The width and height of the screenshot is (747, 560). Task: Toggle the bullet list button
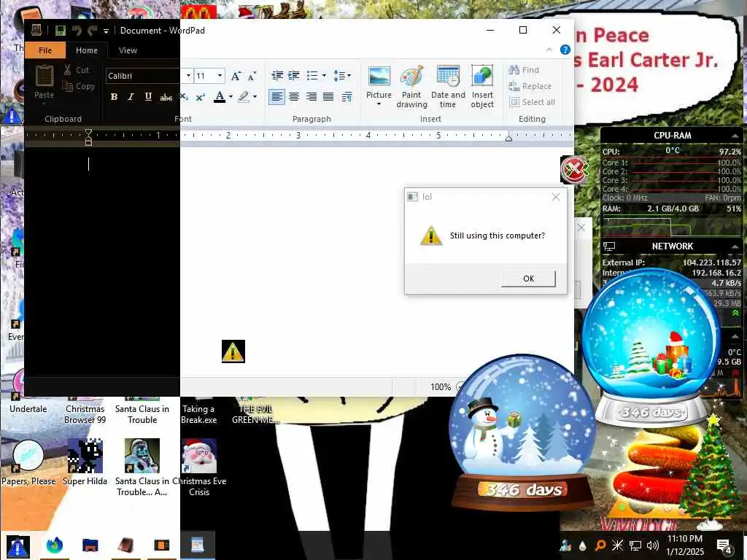tap(312, 75)
